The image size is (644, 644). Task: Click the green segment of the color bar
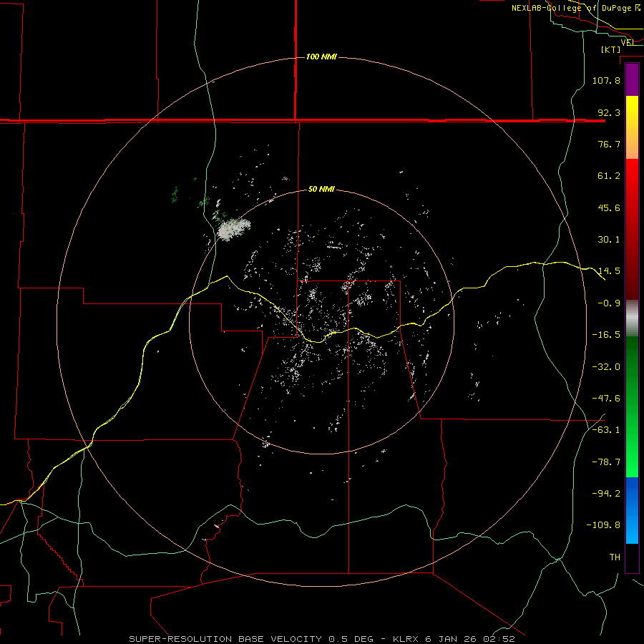[x=632, y=406]
